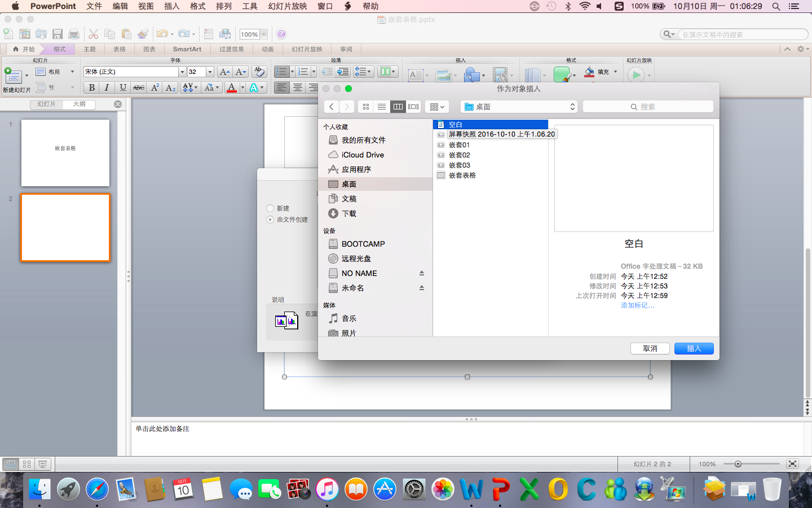This screenshot has height=508, width=812.
Task: Click the 插入 button in dialog
Action: [694, 349]
